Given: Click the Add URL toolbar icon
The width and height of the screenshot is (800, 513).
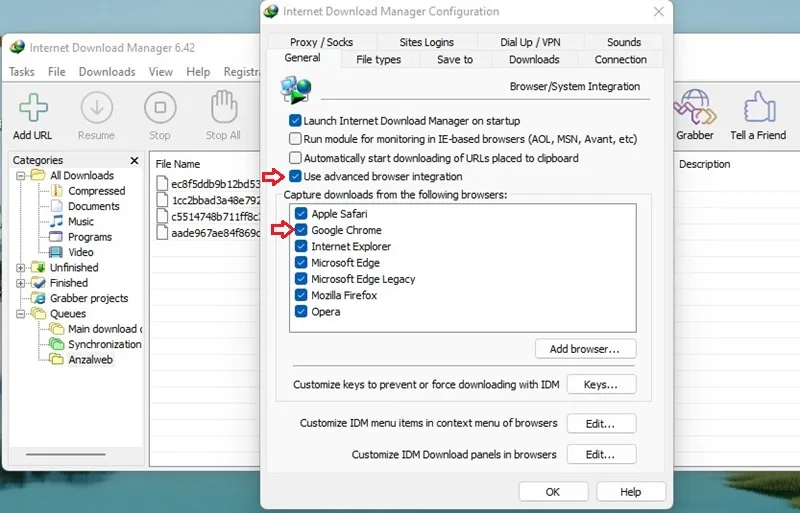Looking at the screenshot, I should [33, 108].
